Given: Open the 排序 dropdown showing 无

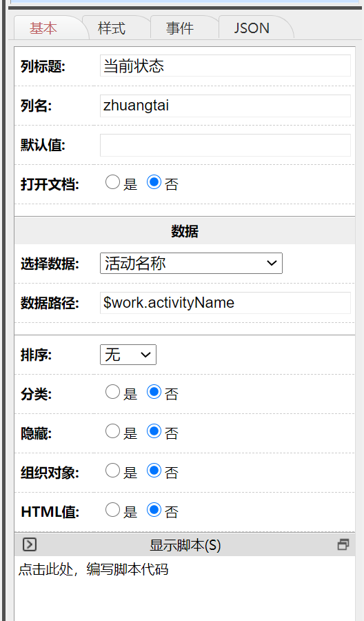Looking at the screenshot, I should click(128, 355).
